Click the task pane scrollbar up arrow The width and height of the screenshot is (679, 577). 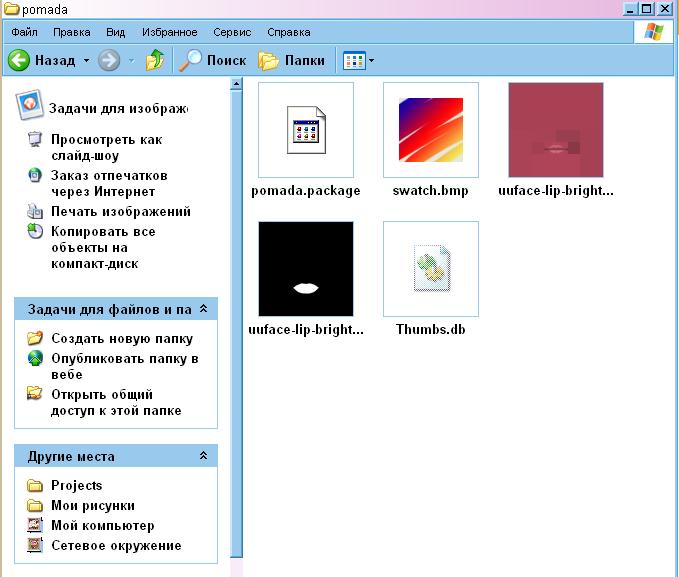click(x=236, y=84)
